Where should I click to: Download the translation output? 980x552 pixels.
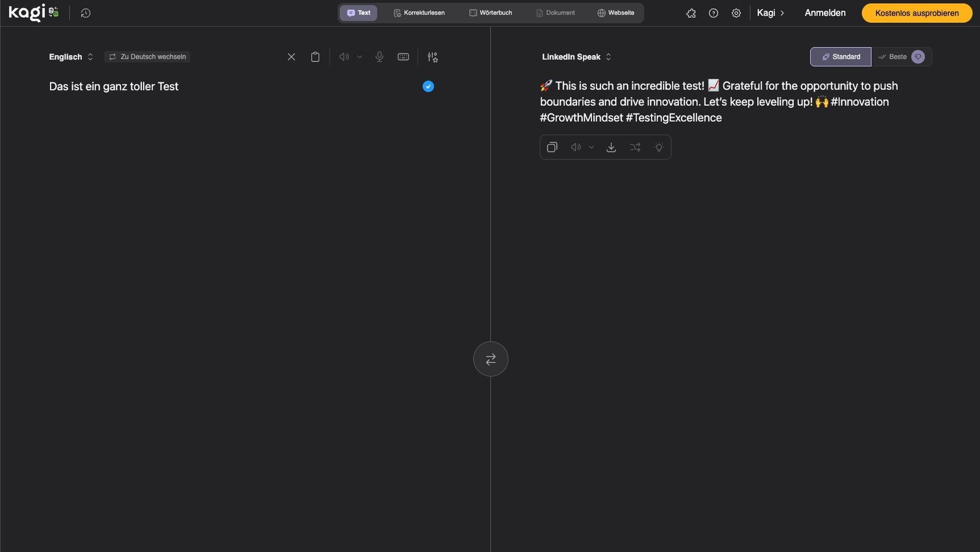pos(611,147)
